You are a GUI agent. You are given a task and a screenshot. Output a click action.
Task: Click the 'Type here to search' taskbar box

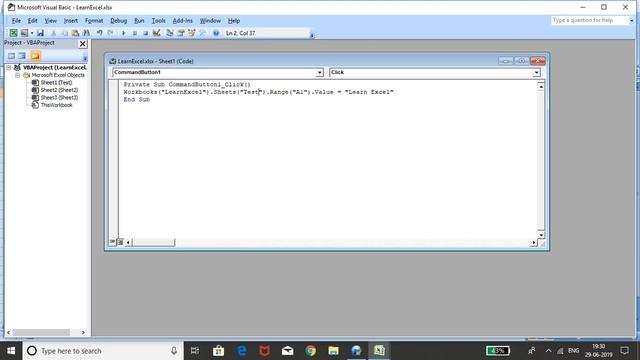(x=102, y=351)
